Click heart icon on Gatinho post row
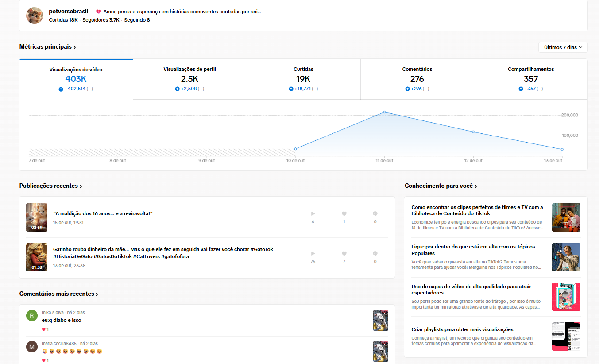599x364 pixels. (x=344, y=253)
